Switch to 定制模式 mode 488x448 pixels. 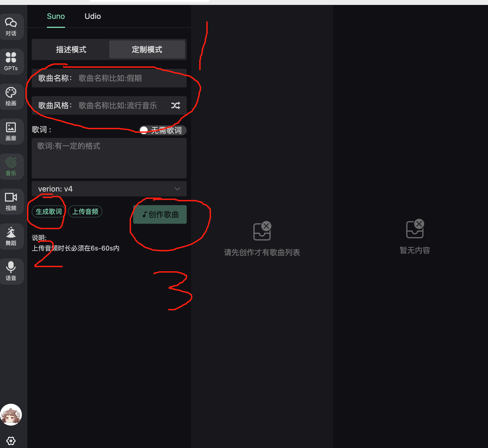click(147, 49)
